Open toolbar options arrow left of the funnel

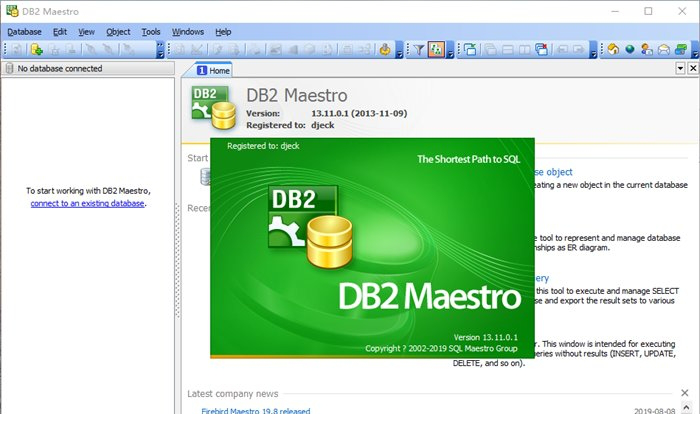(x=400, y=50)
